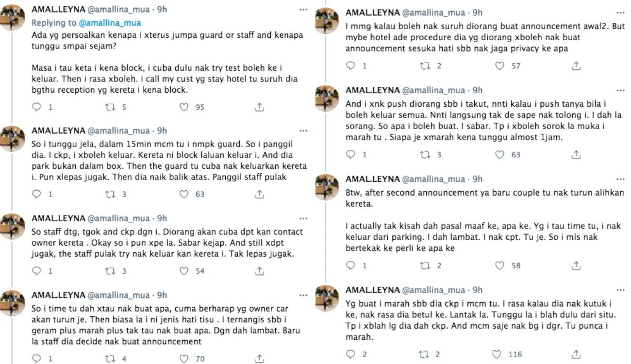Open AMAL.LEYNA profile name on first tweet
This screenshot has width=631, height=364.
(58, 9)
